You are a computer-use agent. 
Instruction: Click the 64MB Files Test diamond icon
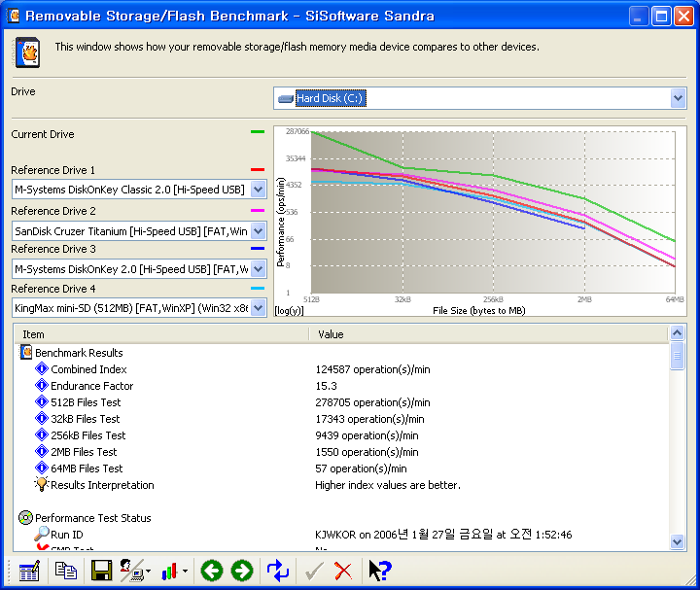[42, 468]
